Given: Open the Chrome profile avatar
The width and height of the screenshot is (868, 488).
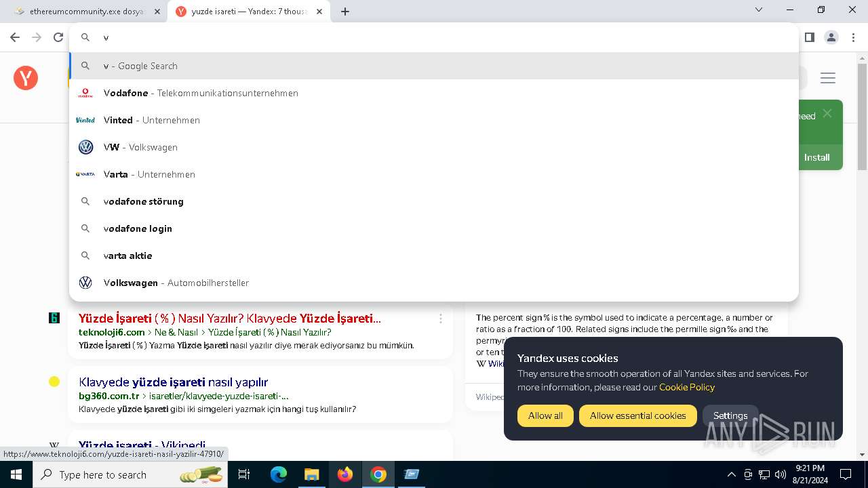Looking at the screenshot, I should [x=831, y=37].
